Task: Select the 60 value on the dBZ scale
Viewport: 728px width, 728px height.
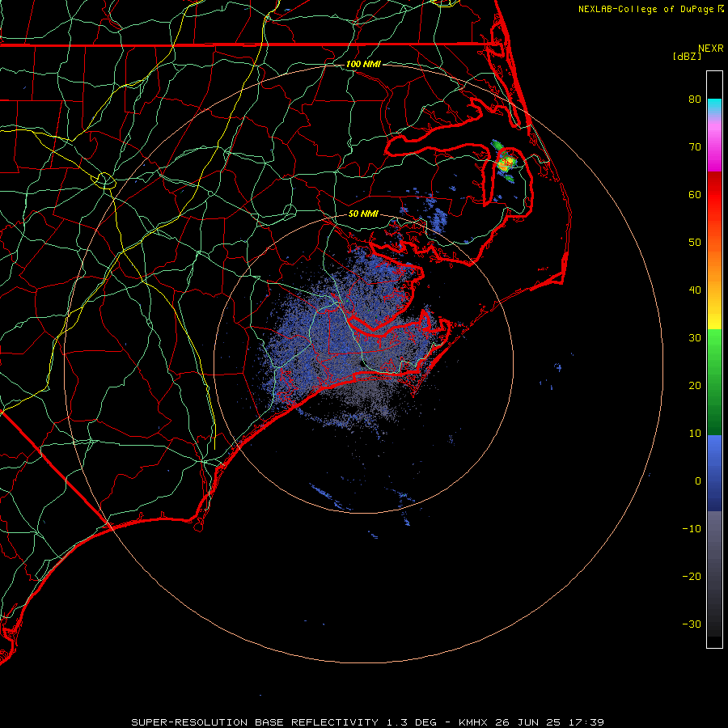Action: 695,194
